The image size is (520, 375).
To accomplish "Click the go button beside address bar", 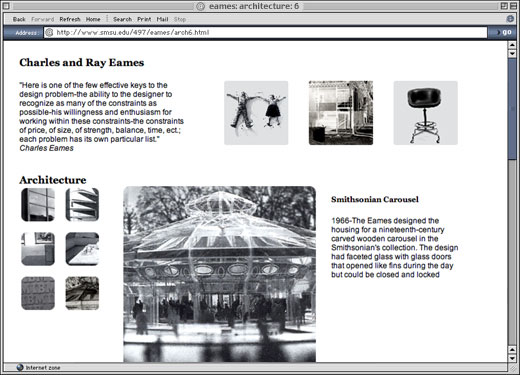I will coord(504,32).
